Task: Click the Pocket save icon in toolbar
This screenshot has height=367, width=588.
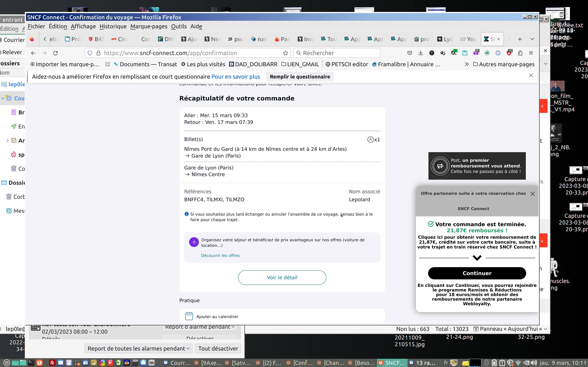Action: point(410,53)
